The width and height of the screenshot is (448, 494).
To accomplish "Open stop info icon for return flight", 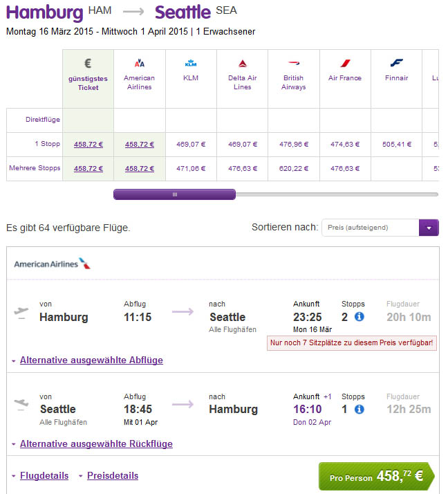I will pyautogui.click(x=360, y=409).
